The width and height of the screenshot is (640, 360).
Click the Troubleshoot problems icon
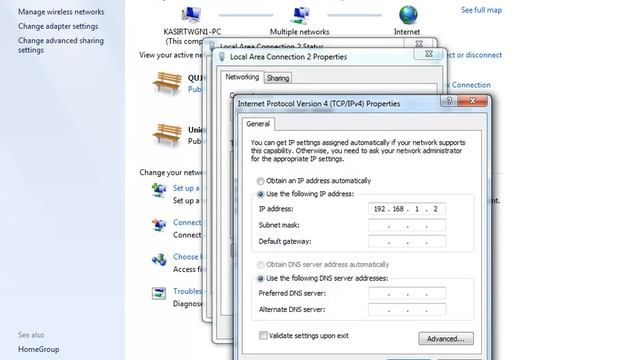159,293
